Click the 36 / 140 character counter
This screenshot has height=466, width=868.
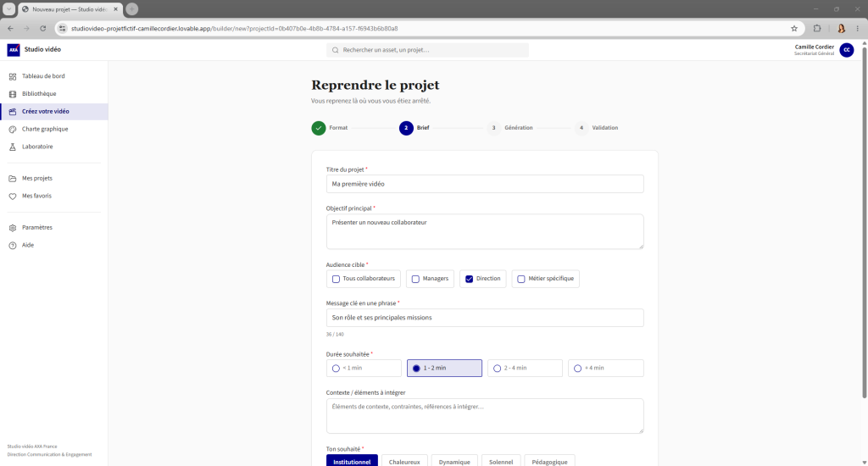335,335
